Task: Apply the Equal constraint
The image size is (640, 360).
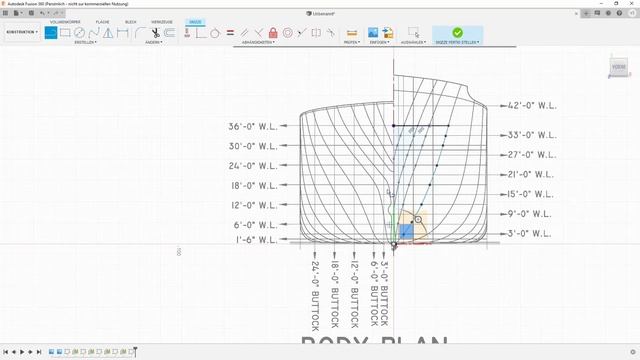Action: (230, 33)
